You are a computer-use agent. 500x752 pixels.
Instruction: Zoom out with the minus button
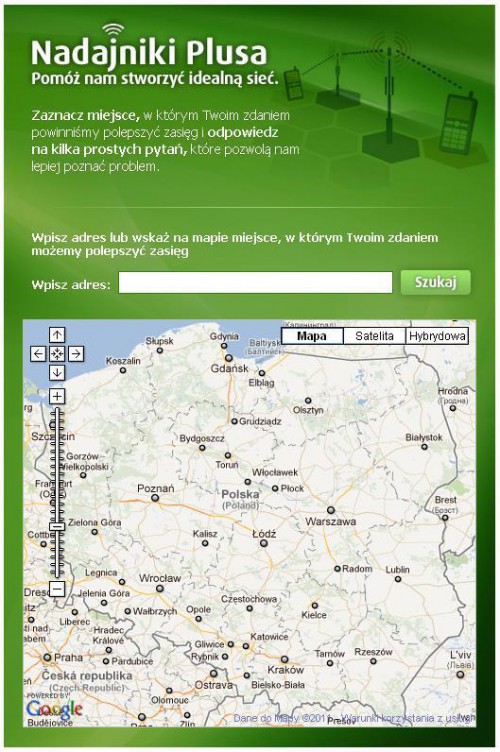[x=57, y=588]
